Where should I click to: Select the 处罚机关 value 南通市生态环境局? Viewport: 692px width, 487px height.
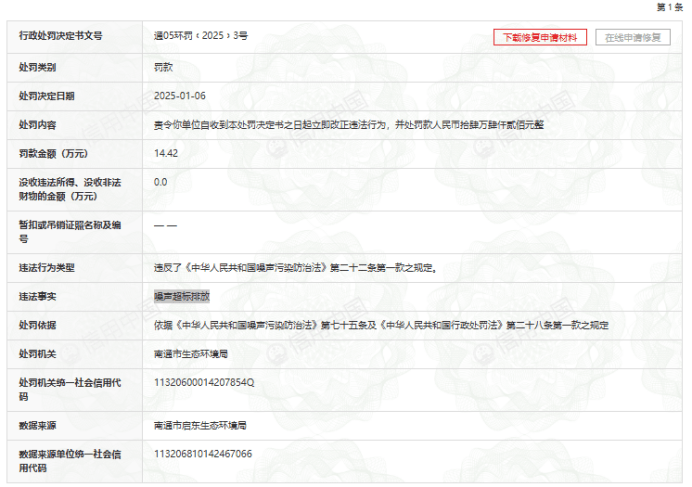pos(191,354)
